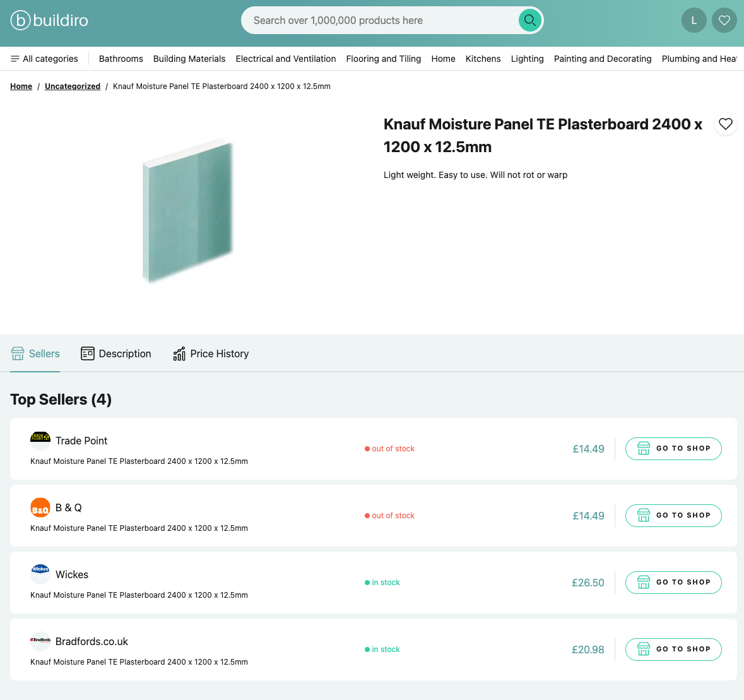Screen dimensions: 744x700
Task: Click the product title heading
Action: click(543, 135)
